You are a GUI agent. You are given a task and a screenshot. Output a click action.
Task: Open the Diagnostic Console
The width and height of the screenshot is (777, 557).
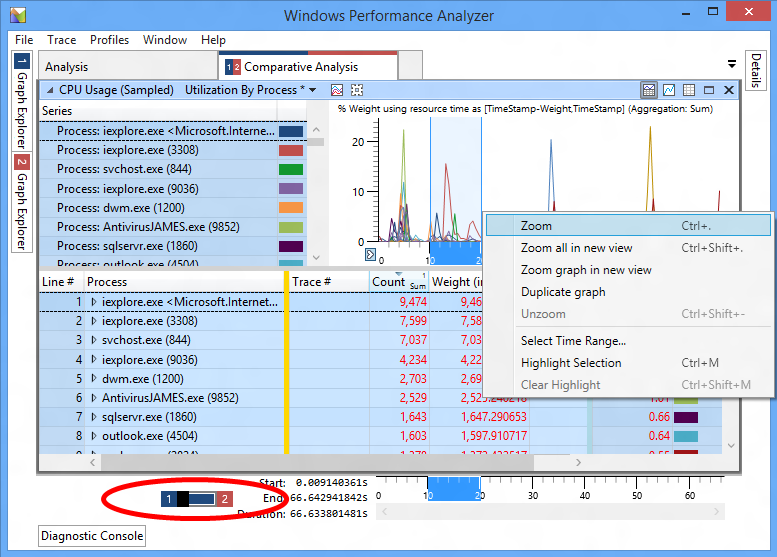(x=92, y=536)
